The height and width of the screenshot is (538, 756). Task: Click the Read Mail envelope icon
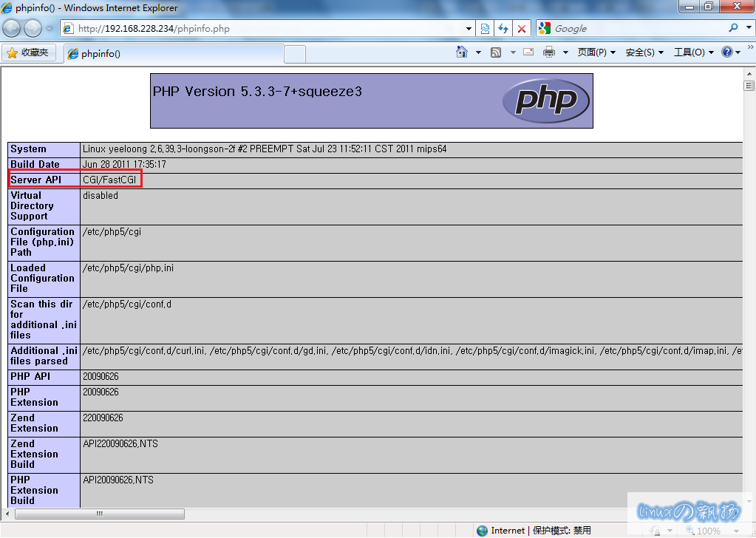coord(528,52)
